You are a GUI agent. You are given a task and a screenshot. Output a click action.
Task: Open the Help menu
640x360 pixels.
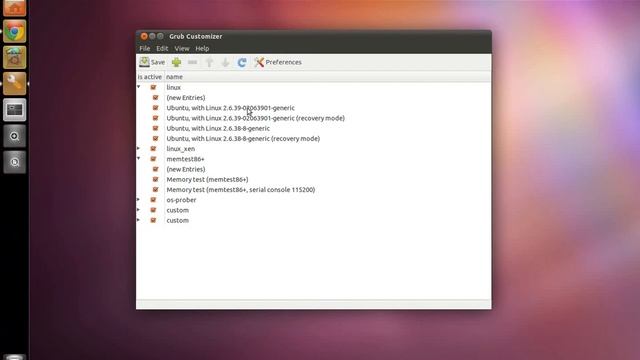coord(202,49)
